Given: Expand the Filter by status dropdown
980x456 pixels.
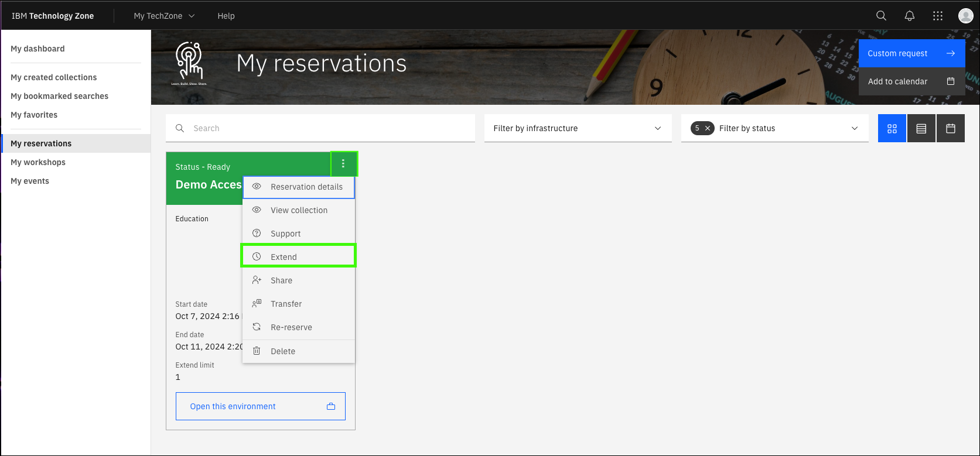Looking at the screenshot, I should [x=785, y=128].
